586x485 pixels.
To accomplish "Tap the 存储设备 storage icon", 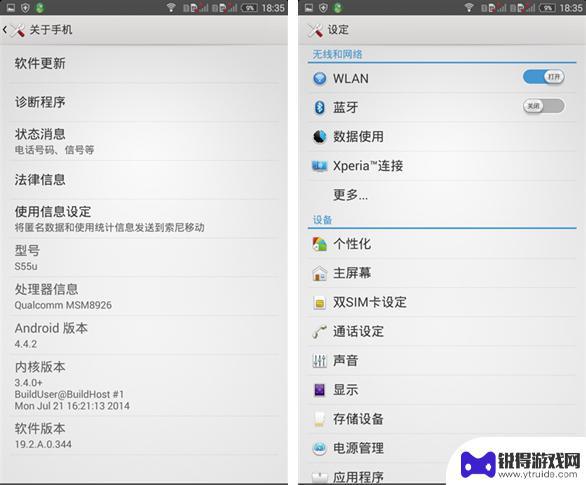I will 319,419.
